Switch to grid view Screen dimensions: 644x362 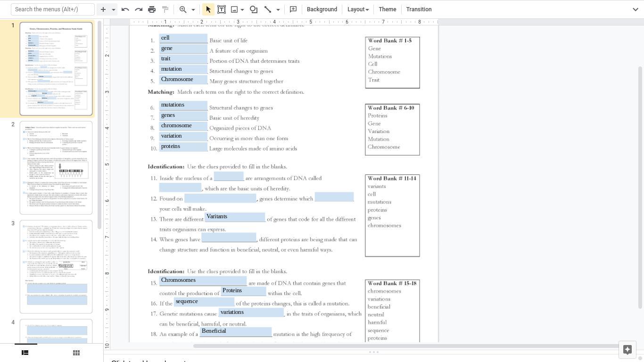click(x=76, y=353)
